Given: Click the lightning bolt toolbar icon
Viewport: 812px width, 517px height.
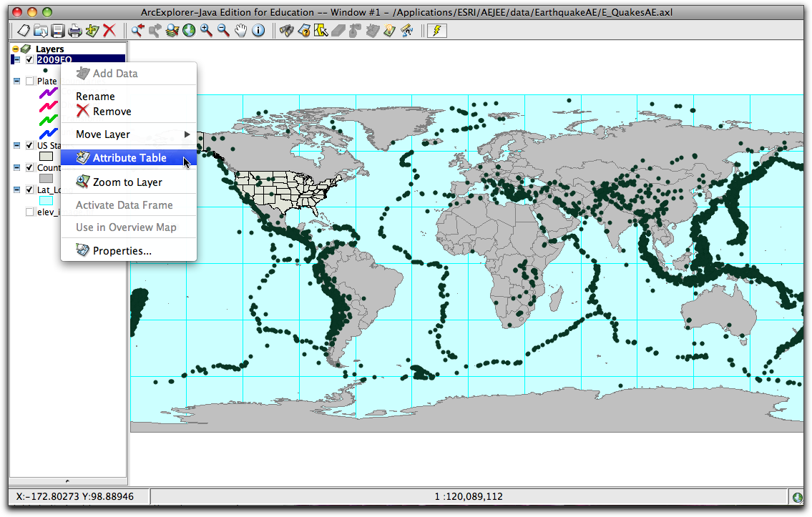Looking at the screenshot, I should tap(436, 30).
